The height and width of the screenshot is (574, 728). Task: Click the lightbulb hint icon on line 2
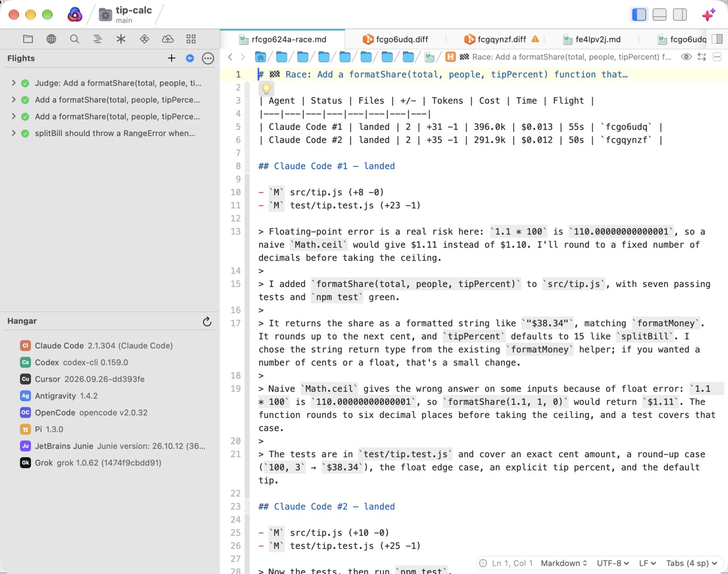click(266, 88)
